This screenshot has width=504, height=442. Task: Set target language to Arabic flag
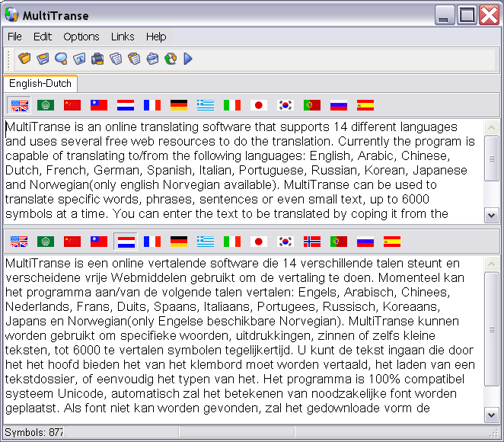tap(46, 242)
